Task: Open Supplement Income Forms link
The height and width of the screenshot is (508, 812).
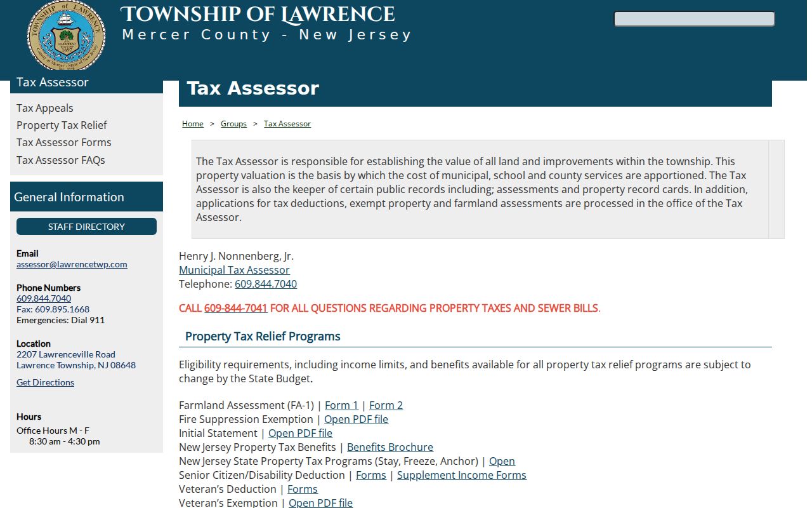Action: tap(462, 475)
